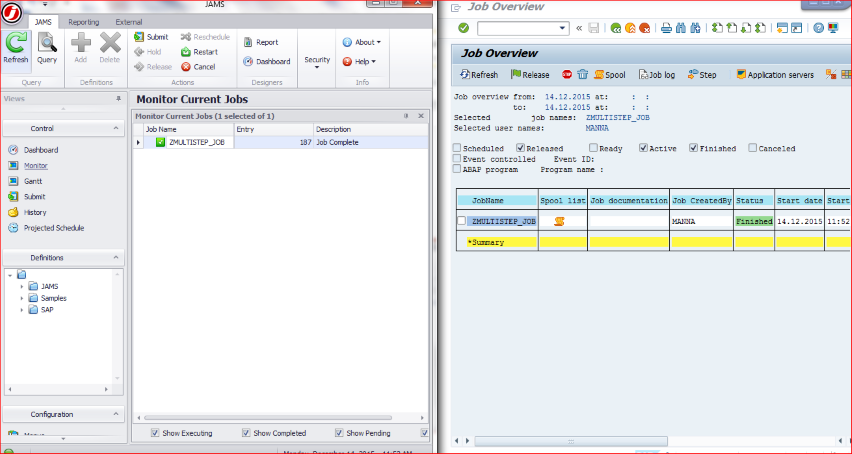Toggle the Active checkbox in SAP
The width and height of the screenshot is (852, 454).
tap(643, 148)
